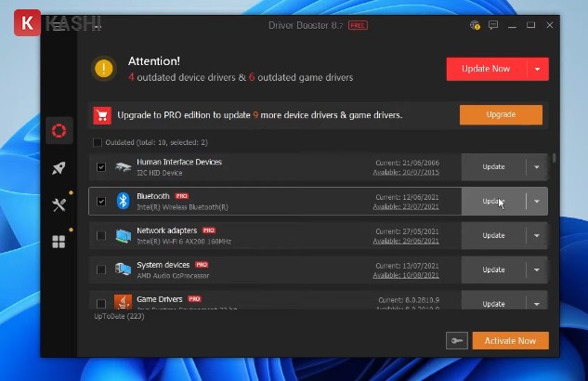Click the shopping cart upgrade icon

tap(102, 115)
